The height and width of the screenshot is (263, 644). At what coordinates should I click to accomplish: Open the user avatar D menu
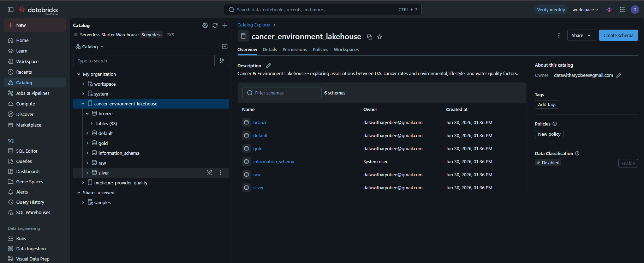(635, 10)
